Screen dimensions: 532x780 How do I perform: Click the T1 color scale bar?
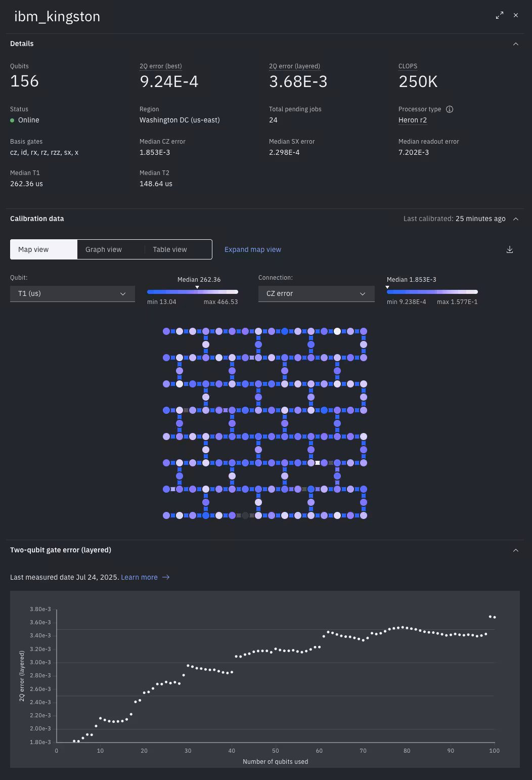point(193,292)
